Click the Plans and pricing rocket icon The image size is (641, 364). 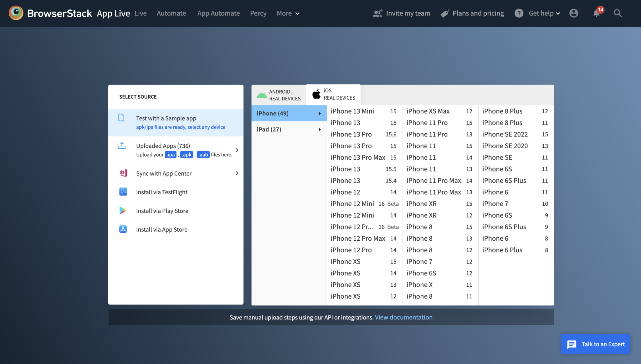point(445,13)
